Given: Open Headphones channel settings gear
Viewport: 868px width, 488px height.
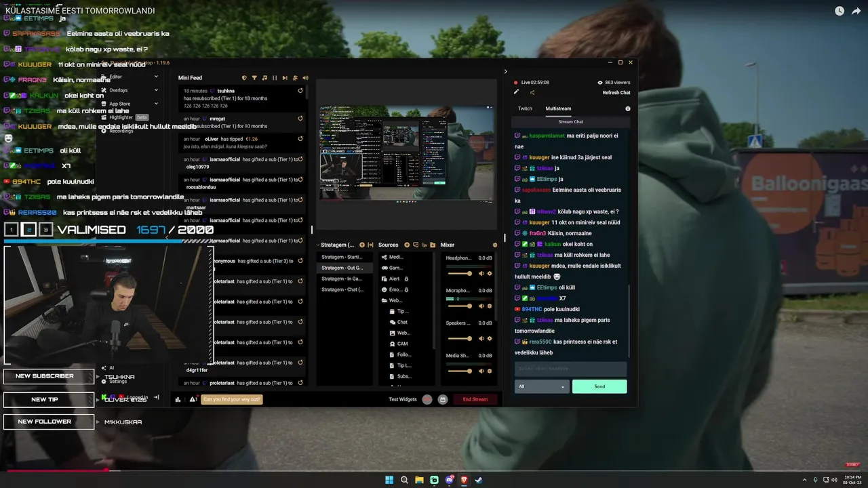Looking at the screenshot, I should (x=490, y=274).
